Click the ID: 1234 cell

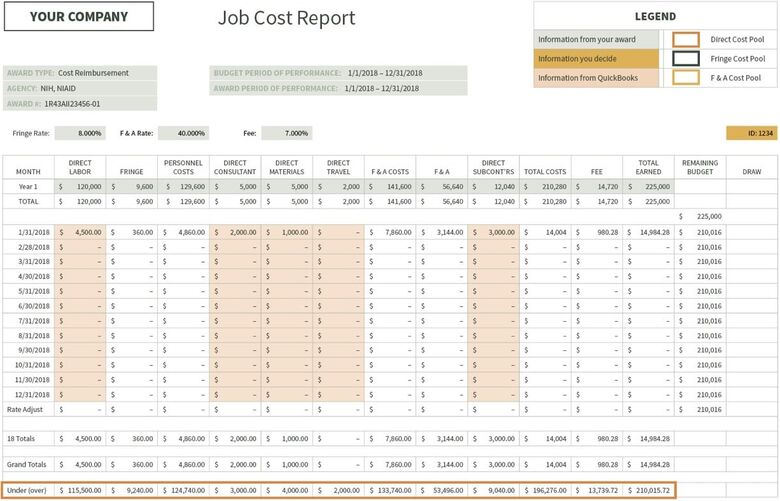point(752,133)
